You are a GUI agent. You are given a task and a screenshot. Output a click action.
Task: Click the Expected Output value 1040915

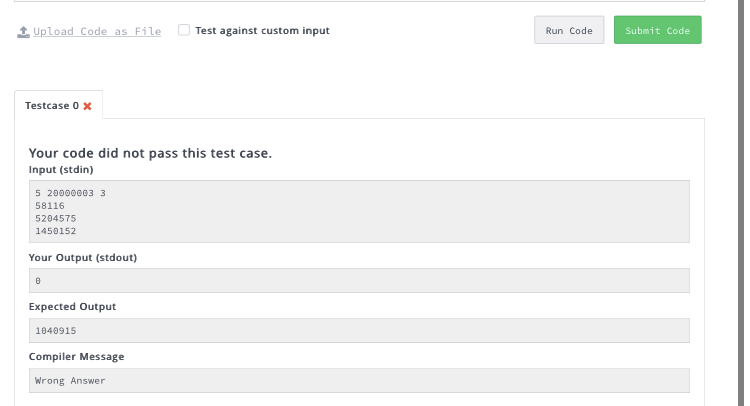coord(55,331)
